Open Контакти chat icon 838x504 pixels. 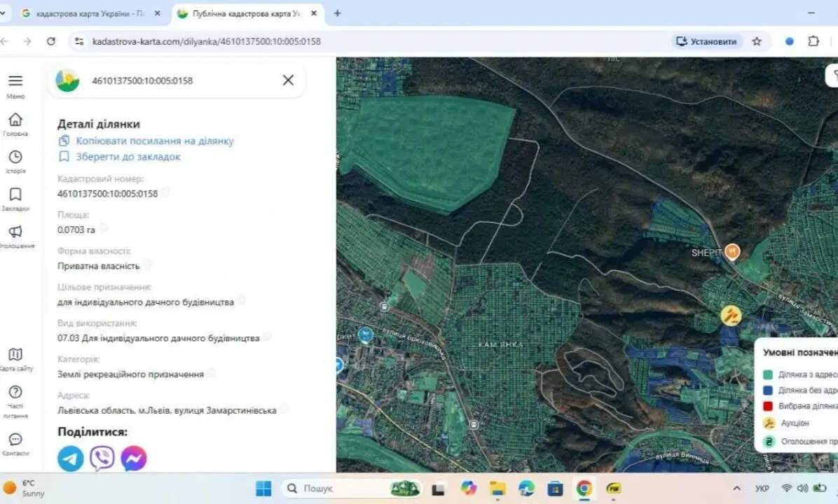pyautogui.click(x=15, y=440)
